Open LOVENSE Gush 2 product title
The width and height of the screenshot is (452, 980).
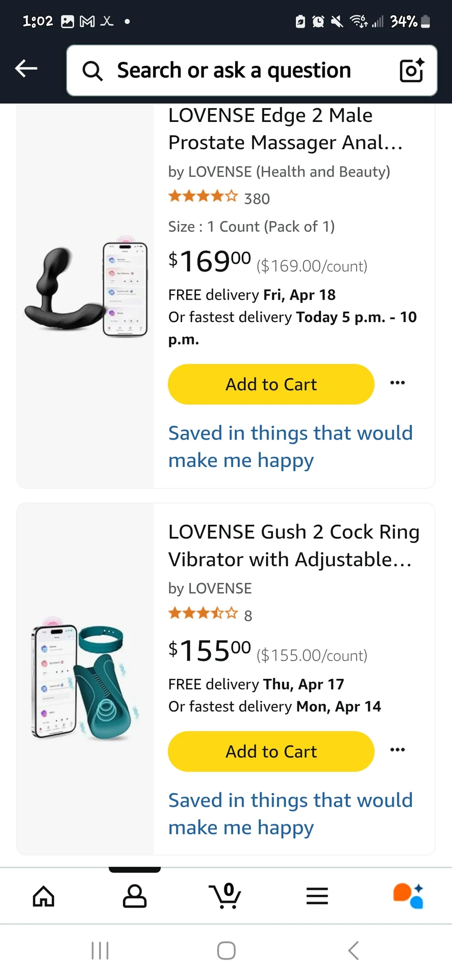point(294,546)
